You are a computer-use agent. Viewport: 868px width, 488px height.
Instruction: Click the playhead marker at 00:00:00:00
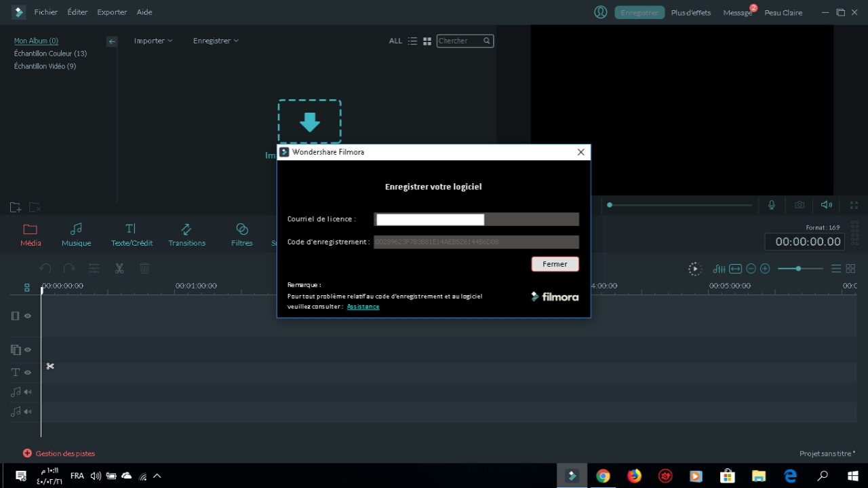[41, 290]
